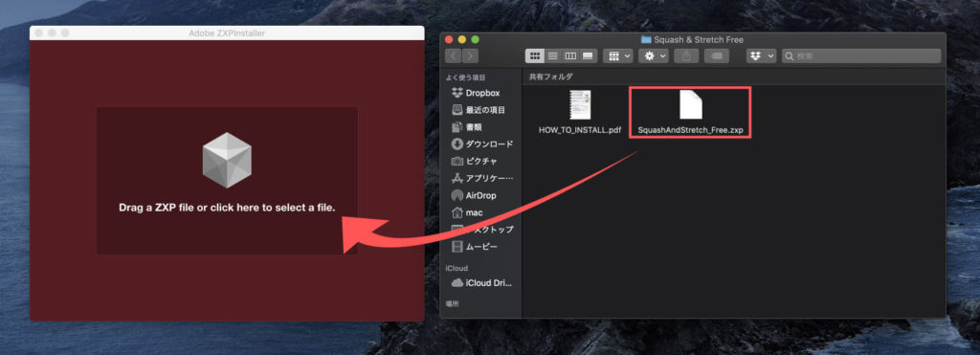Switch Finder to icon view
Image resolution: width=980 pixels, height=355 pixels.
coord(534,56)
